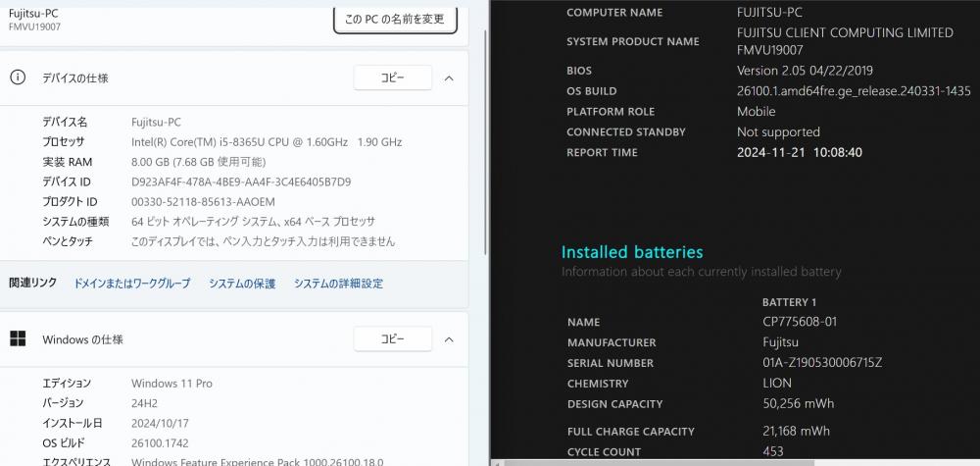Click the CYCLE COUNT row label

point(605,451)
